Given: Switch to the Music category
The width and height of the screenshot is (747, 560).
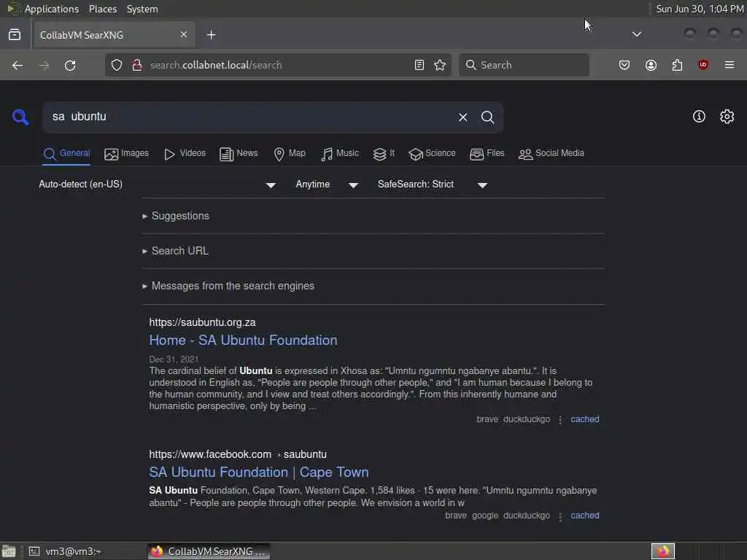Looking at the screenshot, I should (x=340, y=154).
